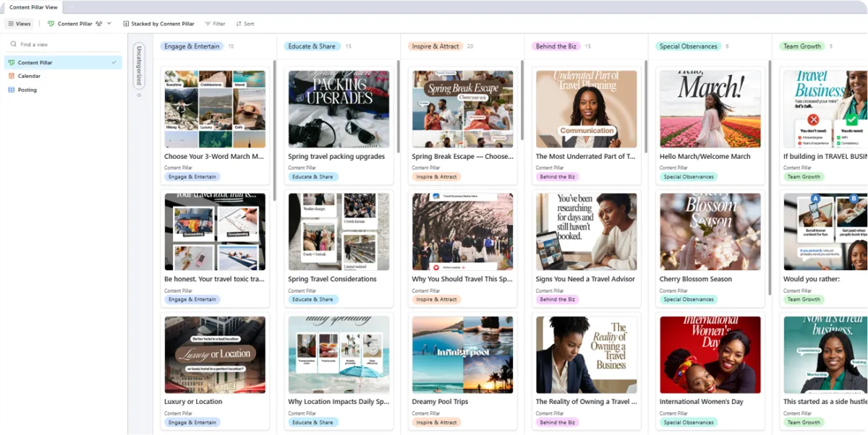
Task: Click the Sort arrows icon
Action: tap(239, 24)
